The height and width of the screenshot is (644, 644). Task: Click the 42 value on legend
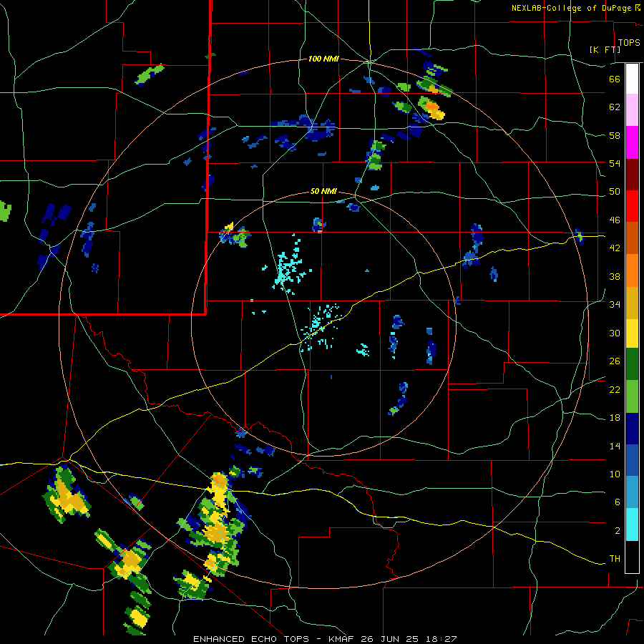click(615, 248)
